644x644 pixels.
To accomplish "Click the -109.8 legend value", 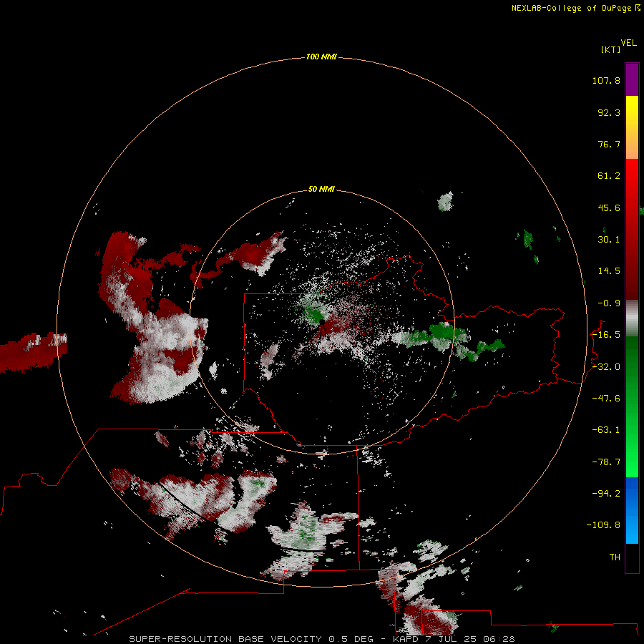I will [603, 525].
